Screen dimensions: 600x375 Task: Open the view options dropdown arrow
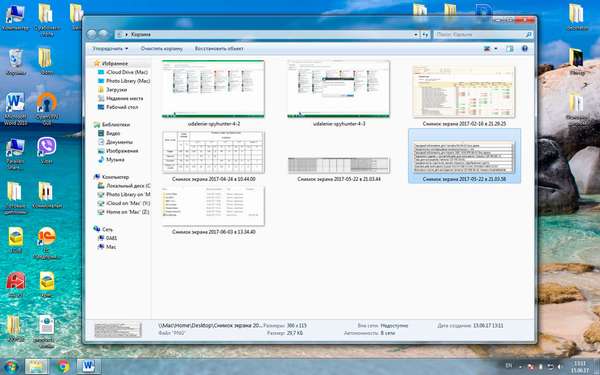coord(496,49)
